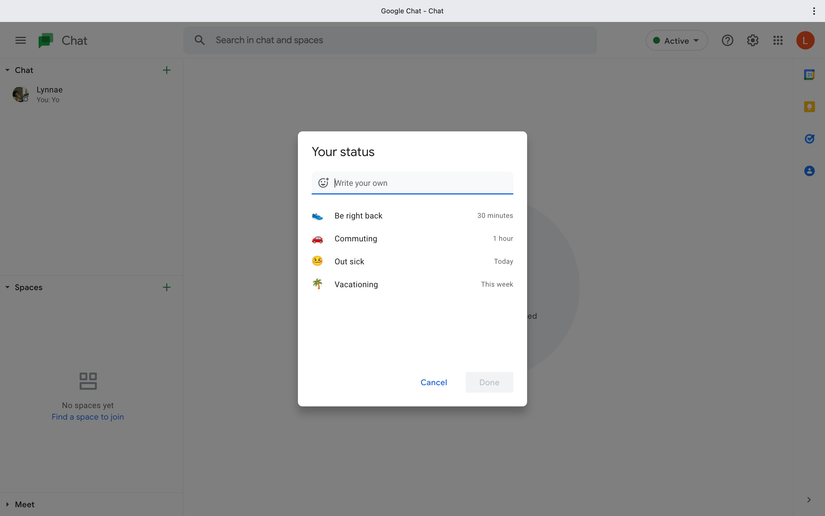825x516 pixels.
Task: Click the Your status heading
Action: pyautogui.click(x=343, y=152)
